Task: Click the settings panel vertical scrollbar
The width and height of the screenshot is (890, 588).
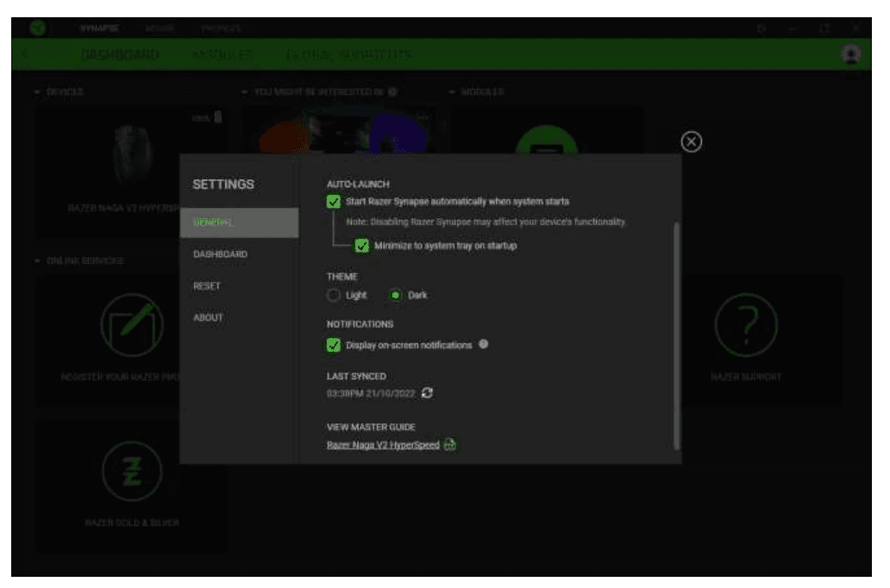Action: pyautogui.click(x=676, y=335)
